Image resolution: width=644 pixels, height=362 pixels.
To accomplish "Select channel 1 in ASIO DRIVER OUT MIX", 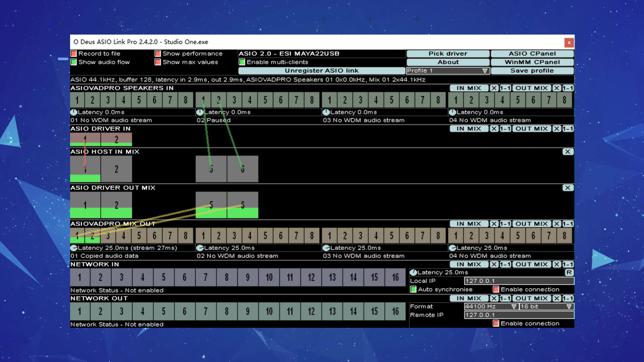I will tap(85, 205).
